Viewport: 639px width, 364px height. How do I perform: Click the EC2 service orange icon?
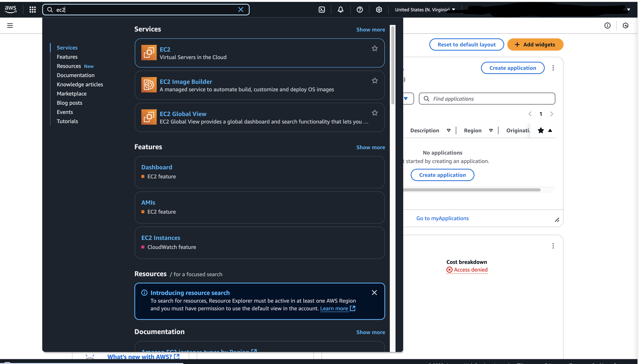tap(149, 53)
